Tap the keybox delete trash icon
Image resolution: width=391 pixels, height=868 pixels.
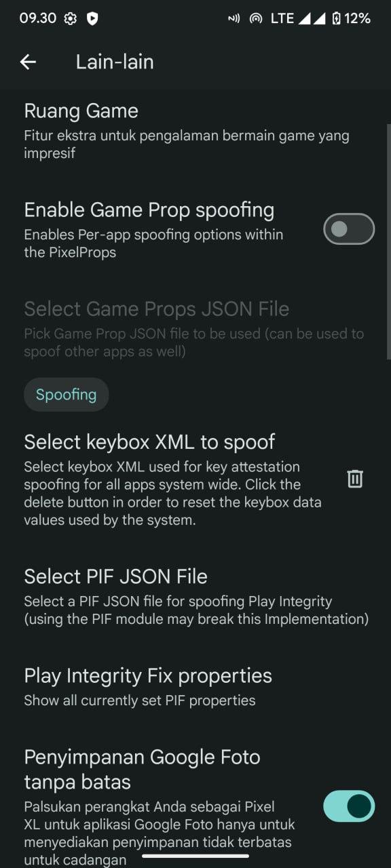(355, 479)
